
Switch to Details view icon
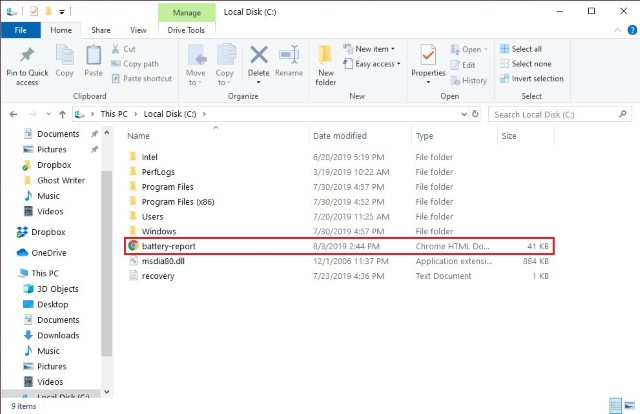615,406
